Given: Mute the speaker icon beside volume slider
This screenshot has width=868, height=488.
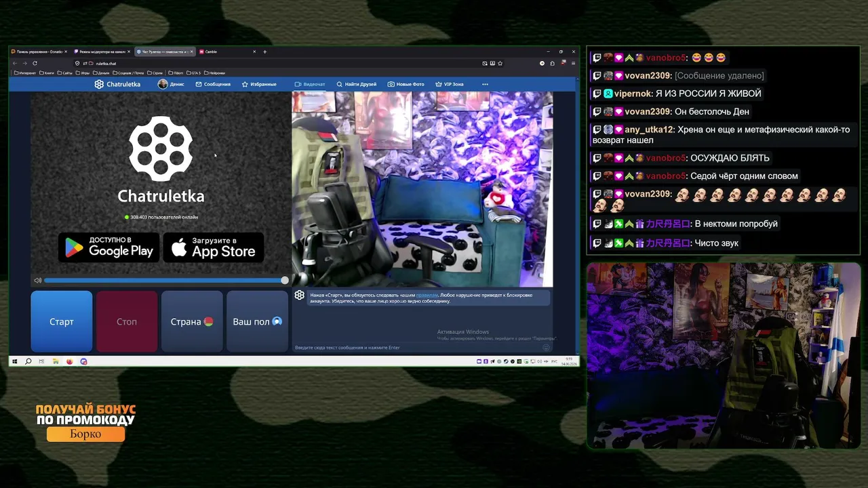Looking at the screenshot, I should (x=38, y=280).
